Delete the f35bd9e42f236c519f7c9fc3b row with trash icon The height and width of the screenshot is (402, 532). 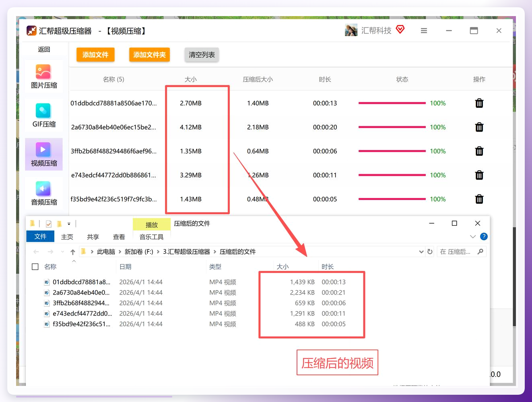pos(479,199)
